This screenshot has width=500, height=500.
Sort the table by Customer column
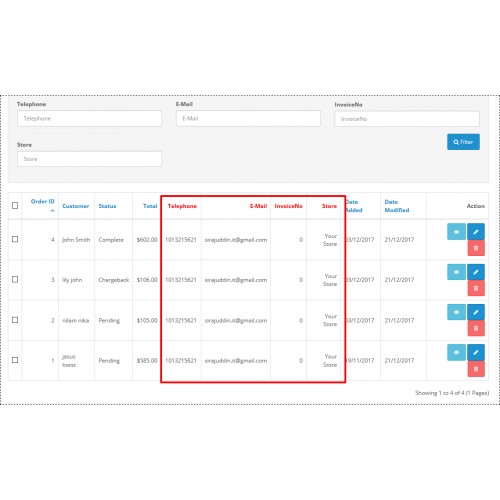[x=76, y=206]
